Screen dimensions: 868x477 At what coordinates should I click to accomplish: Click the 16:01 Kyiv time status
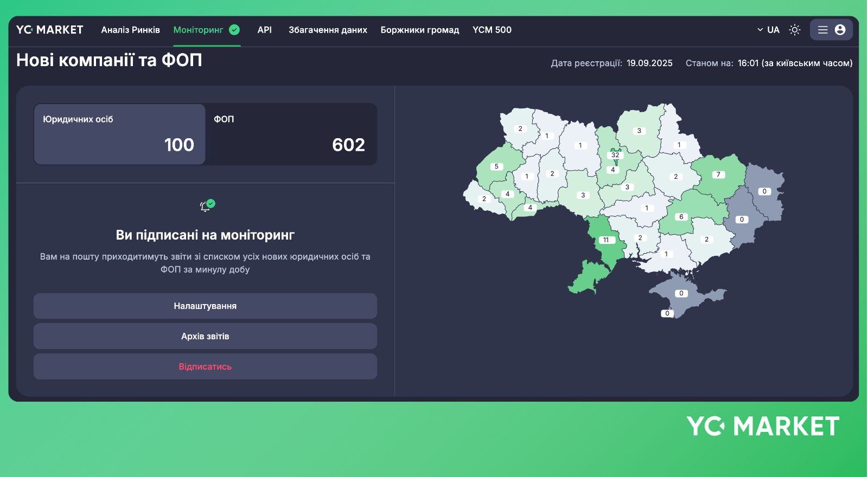pos(795,63)
